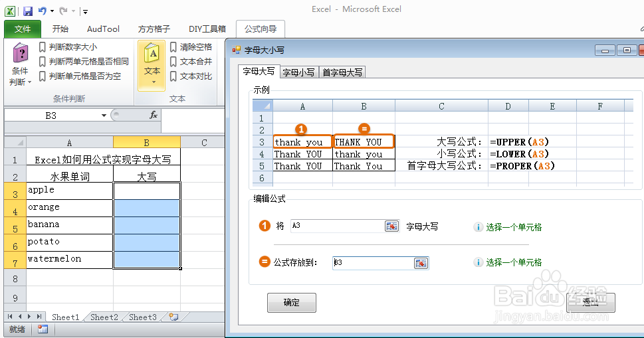
Task: Go to first sheet with navigation arrow
Action: [x=10, y=317]
